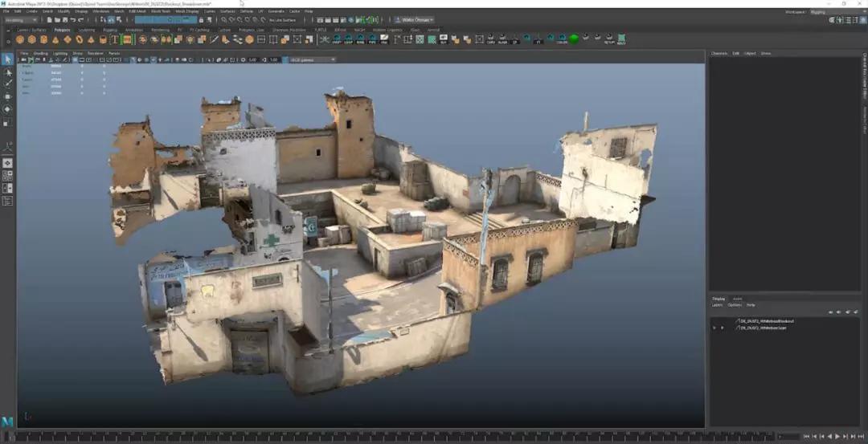Screen dimensions: 868x444
Task: Click the current frame input field
Action: coord(788,436)
